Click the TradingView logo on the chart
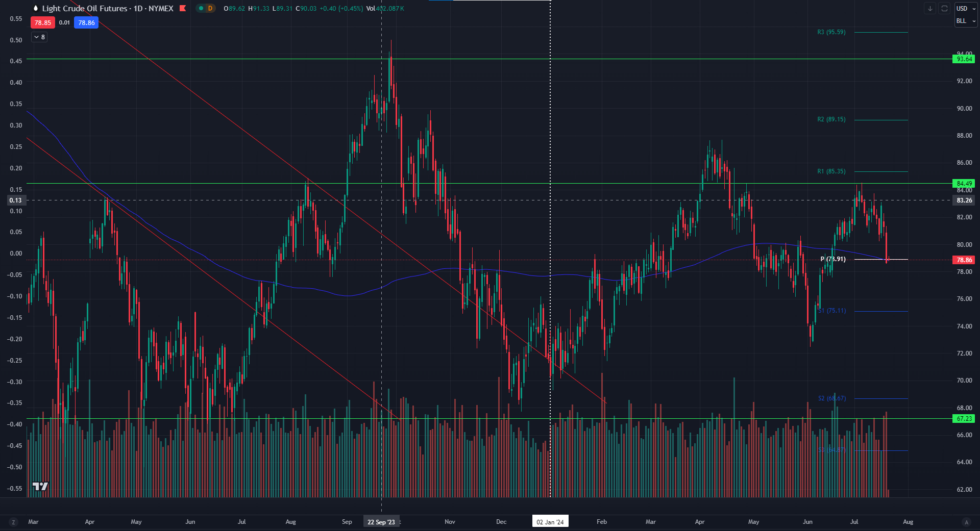Viewport: 980px width, 531px height. pos(40,486)
